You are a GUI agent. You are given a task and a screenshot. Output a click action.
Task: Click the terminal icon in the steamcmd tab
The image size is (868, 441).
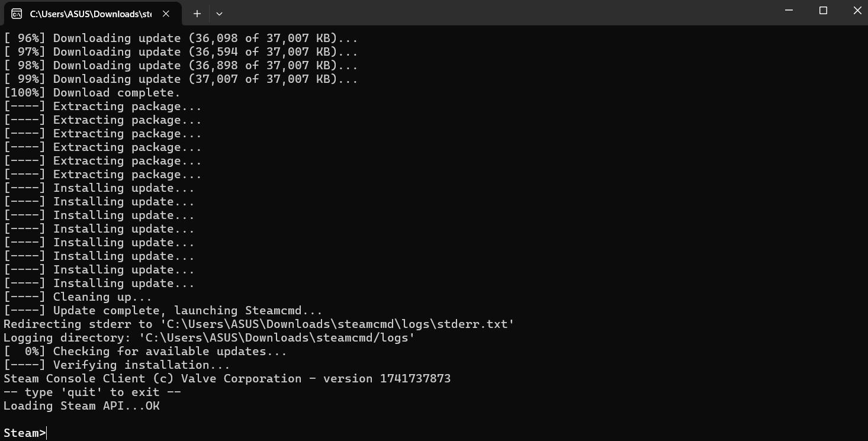point(17,14)
